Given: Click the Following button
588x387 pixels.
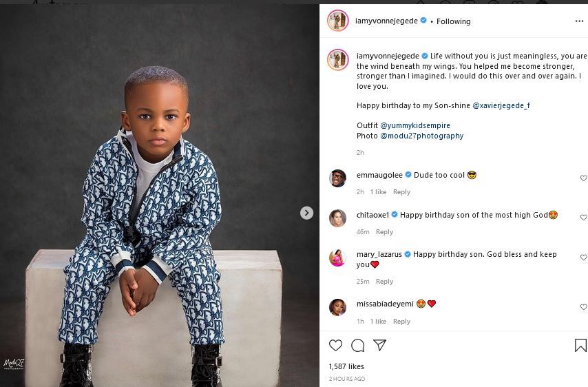Looking at the screenshot, I should pos(454,21).
